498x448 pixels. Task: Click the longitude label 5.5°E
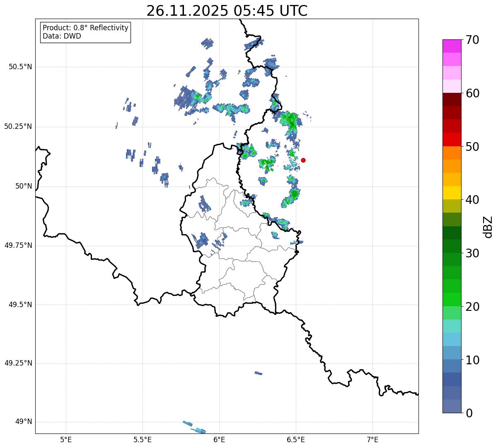click(143, 439)
